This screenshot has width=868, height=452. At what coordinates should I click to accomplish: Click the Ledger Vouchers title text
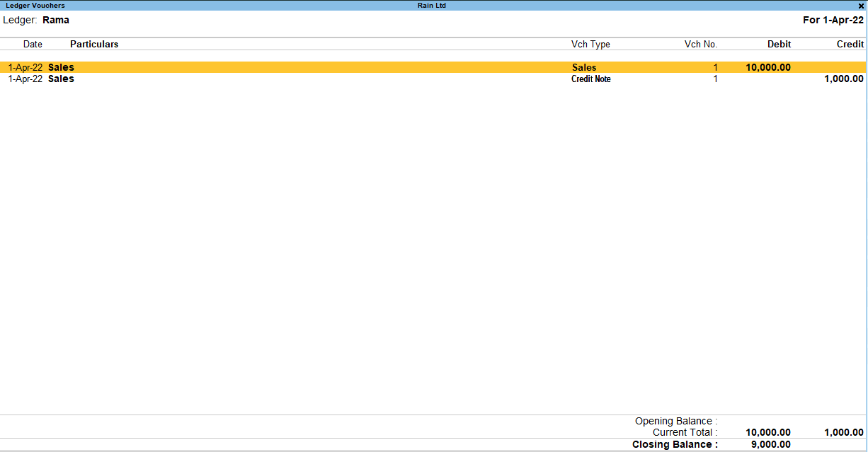point(35,6)
